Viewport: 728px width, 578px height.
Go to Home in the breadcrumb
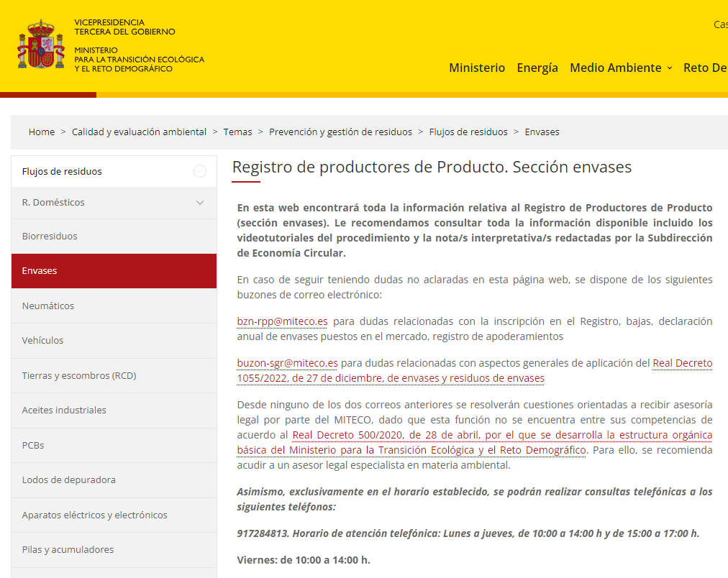click(x=42, y=132)
